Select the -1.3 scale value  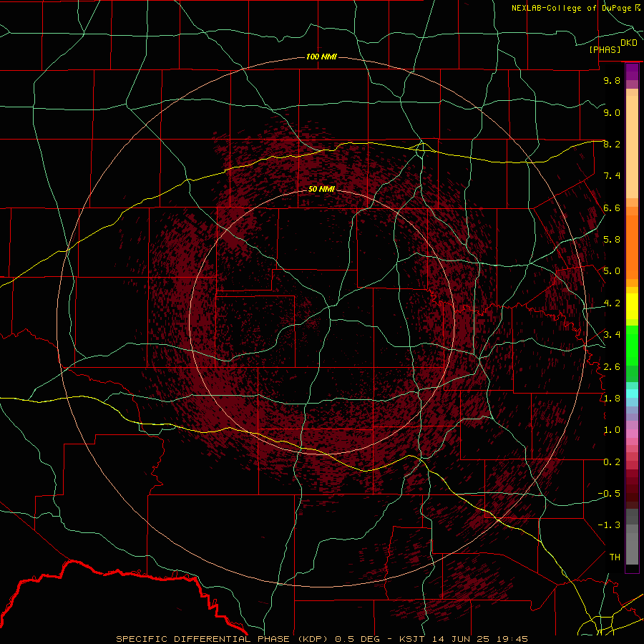point(609,525)
